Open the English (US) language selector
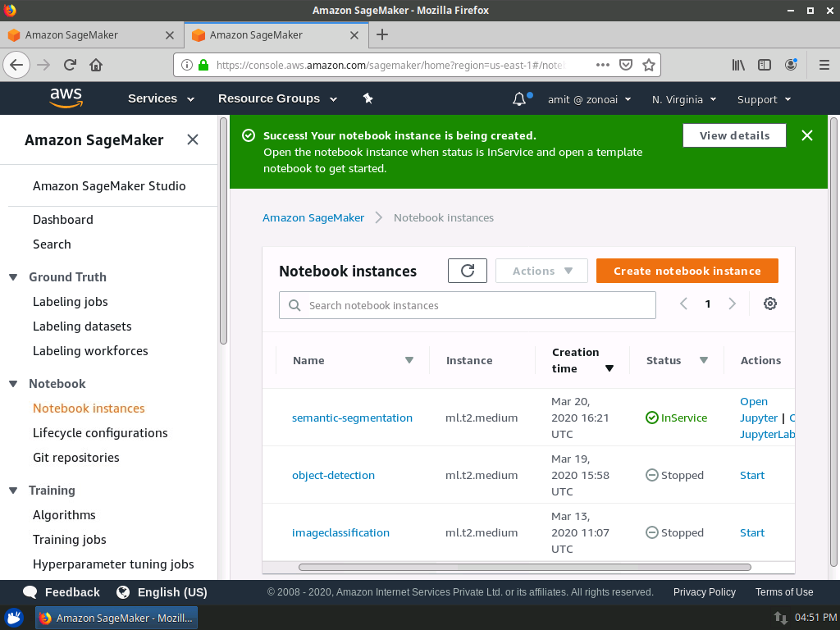 [162, 592]
